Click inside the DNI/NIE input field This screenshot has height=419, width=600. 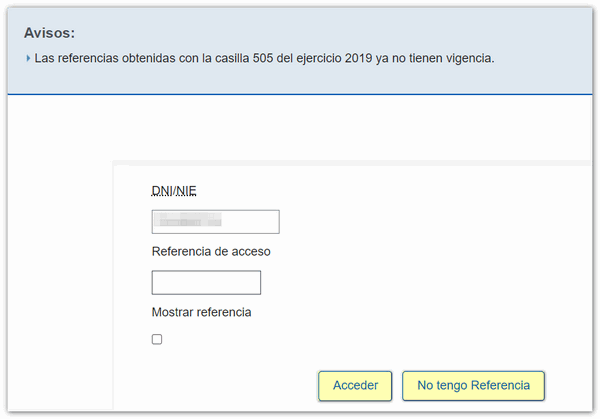tap(215, 222)
